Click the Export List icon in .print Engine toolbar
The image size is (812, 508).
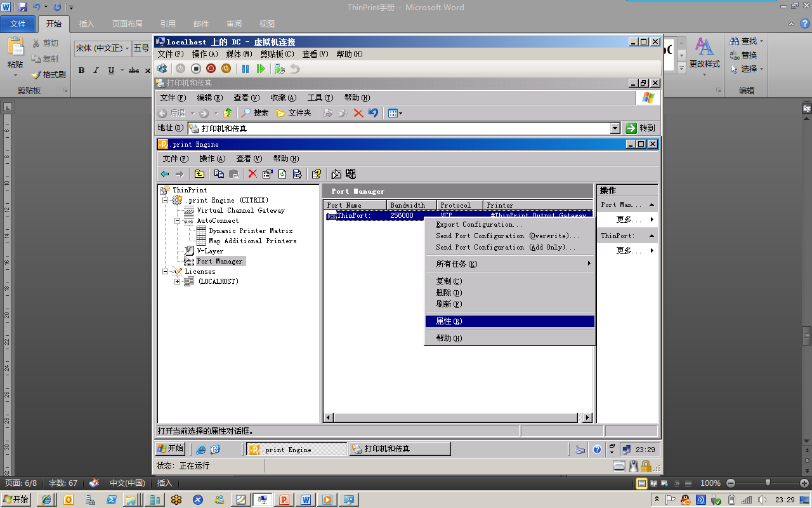tap(297, 174)
